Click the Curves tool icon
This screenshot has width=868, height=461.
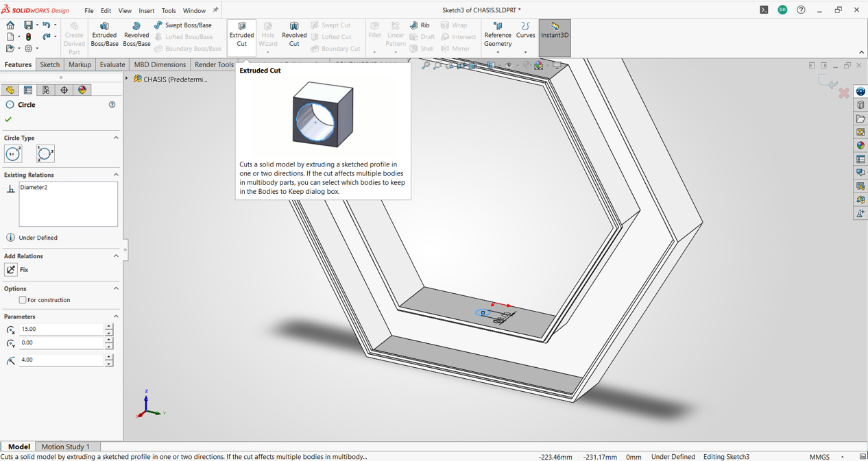pyautogui.click(x=525, y=31)
